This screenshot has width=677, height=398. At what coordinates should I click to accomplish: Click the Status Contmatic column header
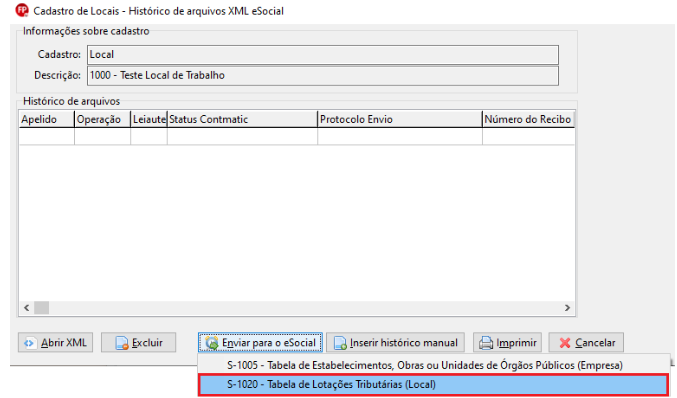point(242,119)
